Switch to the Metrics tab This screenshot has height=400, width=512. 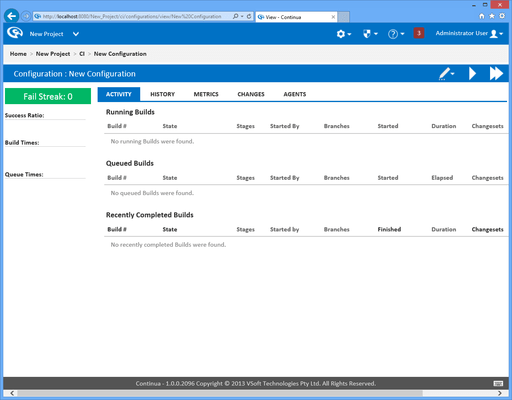tap(206, 94)
